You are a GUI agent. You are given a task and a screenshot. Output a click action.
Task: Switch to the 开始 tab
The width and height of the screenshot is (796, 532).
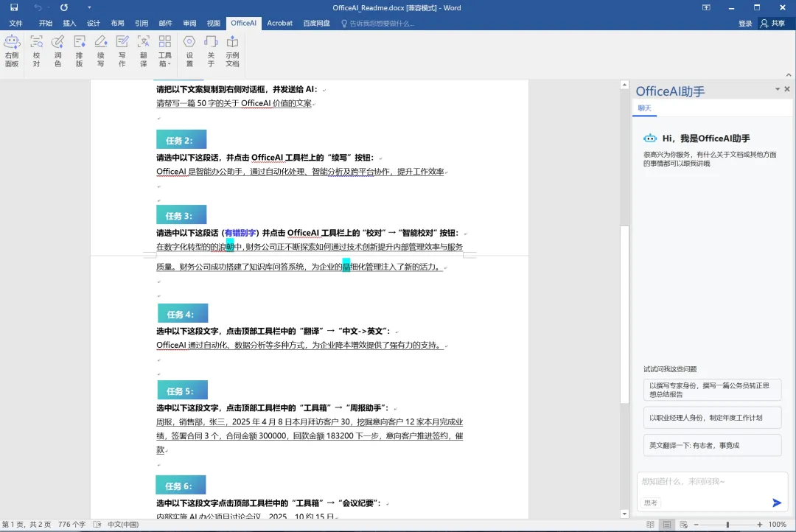[x=46, y=24]
